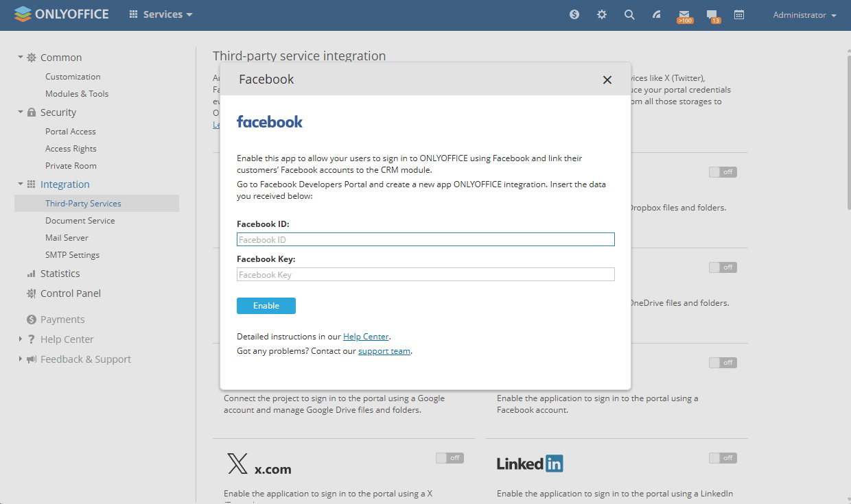
Task: Click the Security section label
Action: [x=58, y=112]
